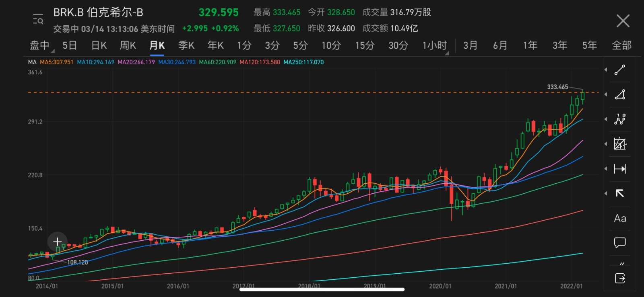Choose the wave pattern numbering tool

[x=620, y=119]
